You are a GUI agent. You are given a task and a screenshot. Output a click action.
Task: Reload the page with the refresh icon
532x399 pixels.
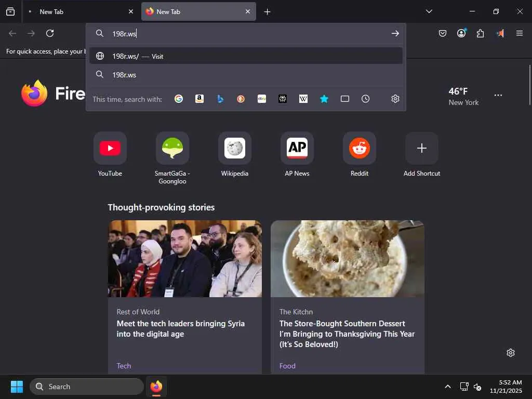pos(50,33)
